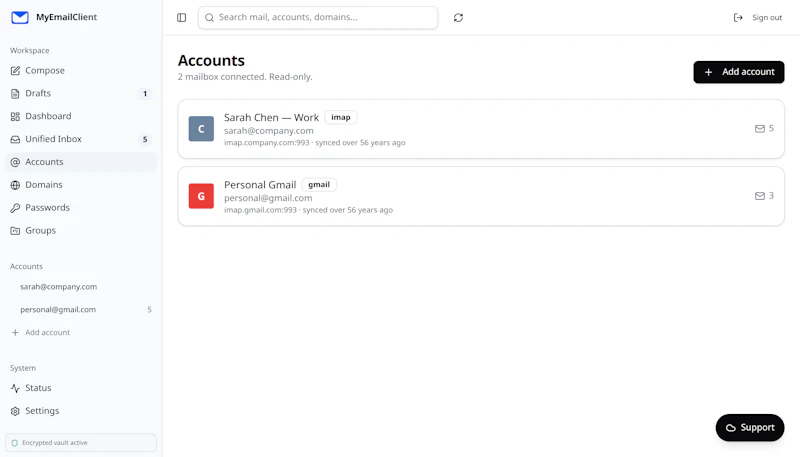
Task: Click the search magnifier icon
Action: point(209,17)
